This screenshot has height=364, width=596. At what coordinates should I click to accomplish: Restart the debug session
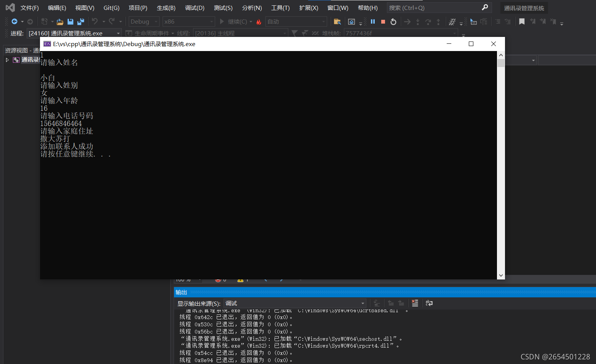coord(393,22)
